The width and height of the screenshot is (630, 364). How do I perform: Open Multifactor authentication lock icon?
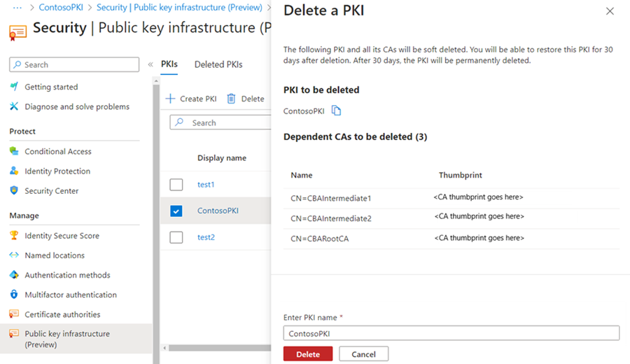(14, 295)
